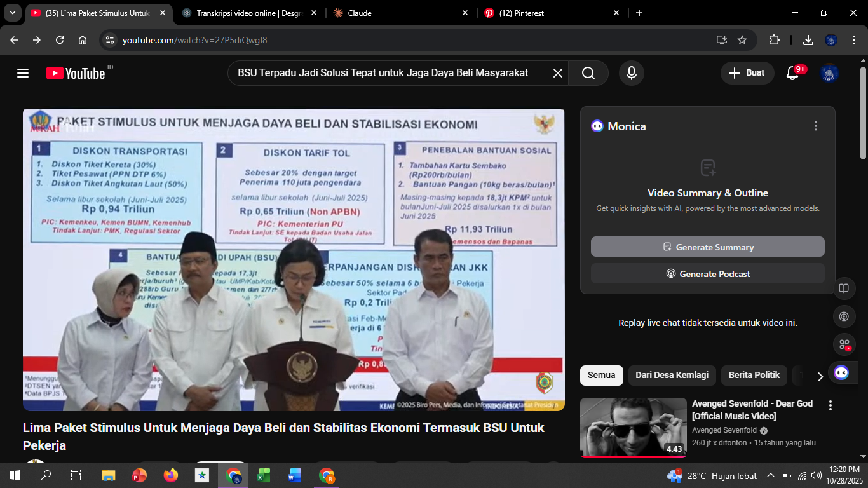Bookmark this page with the star icon
Screen dimensions: 868x488
742,39
